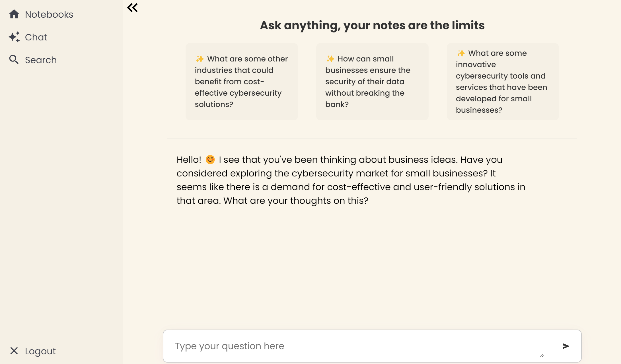
Task: Focus the 'Type your question here' field
Action: pyautogui.click(x=356, y=346)
